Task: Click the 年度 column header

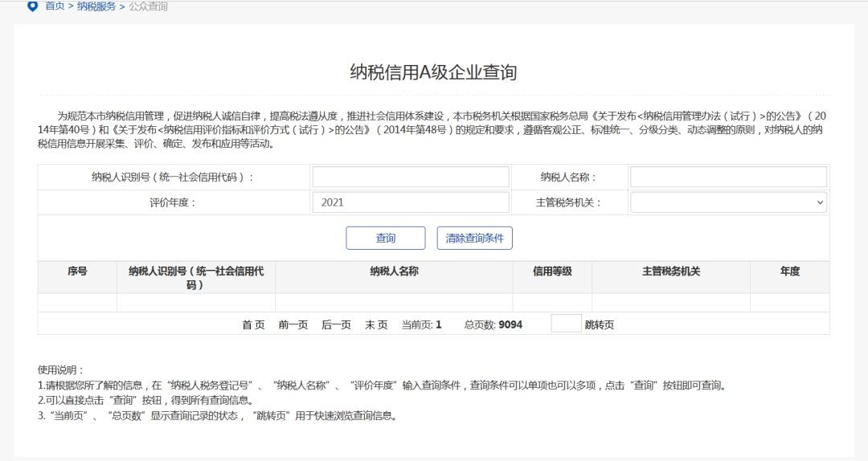Action: [x=789, y=272]
